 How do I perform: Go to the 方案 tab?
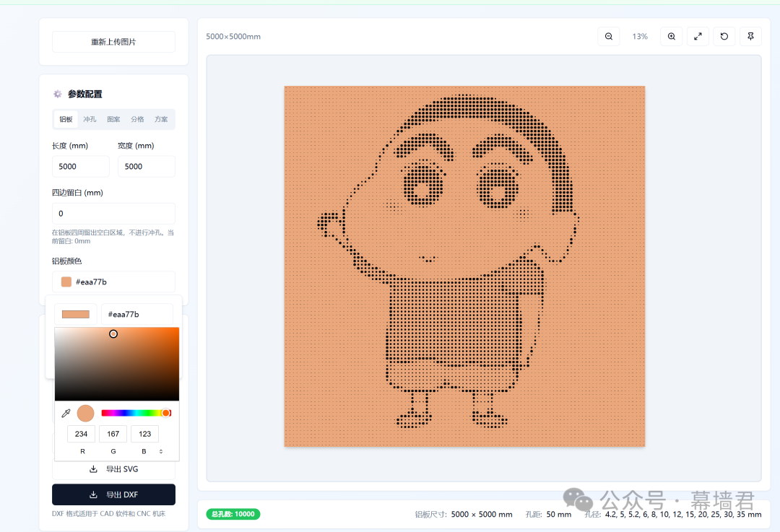(x=161, y=119)
